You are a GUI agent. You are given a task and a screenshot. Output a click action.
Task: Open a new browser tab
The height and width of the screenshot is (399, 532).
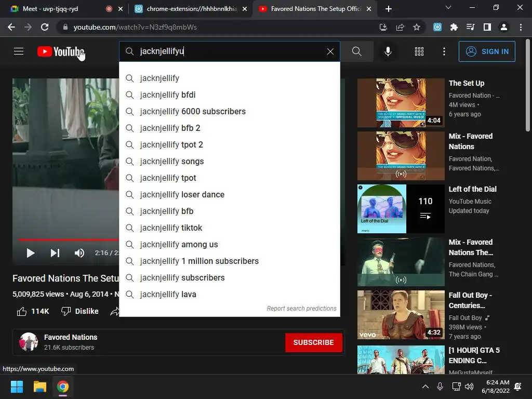pos(389,9)
